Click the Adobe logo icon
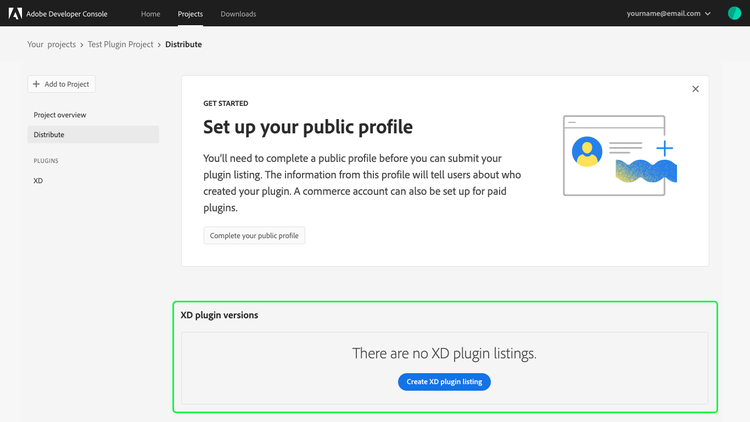Viewport: 750px width, 422px height. [15, 13]
